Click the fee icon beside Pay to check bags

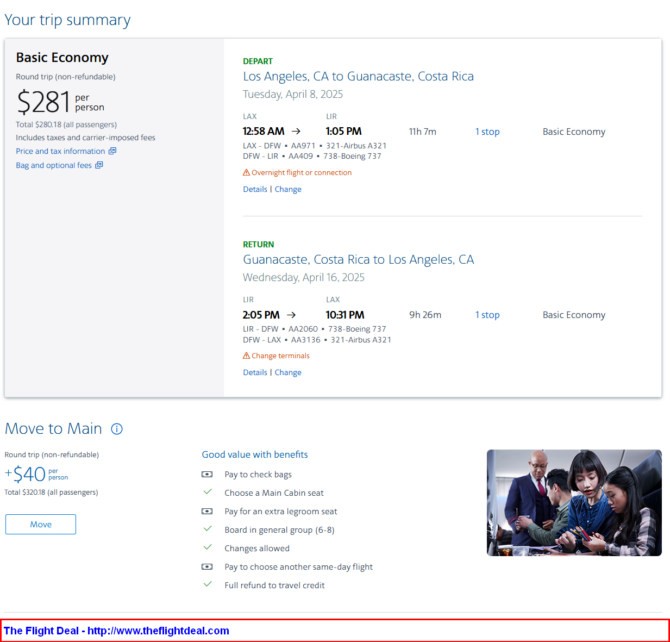[x=207, y=474]
